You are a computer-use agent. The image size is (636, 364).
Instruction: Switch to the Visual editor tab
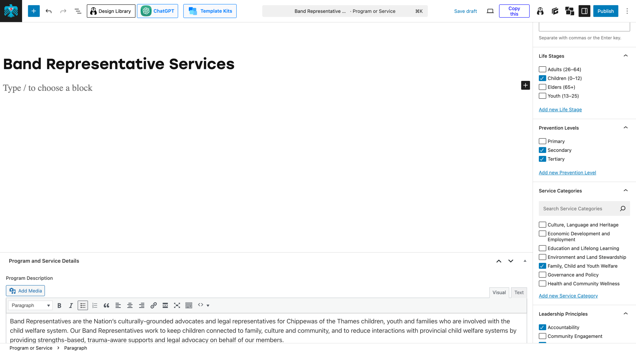pyautogui.click(x=499, y=292)
